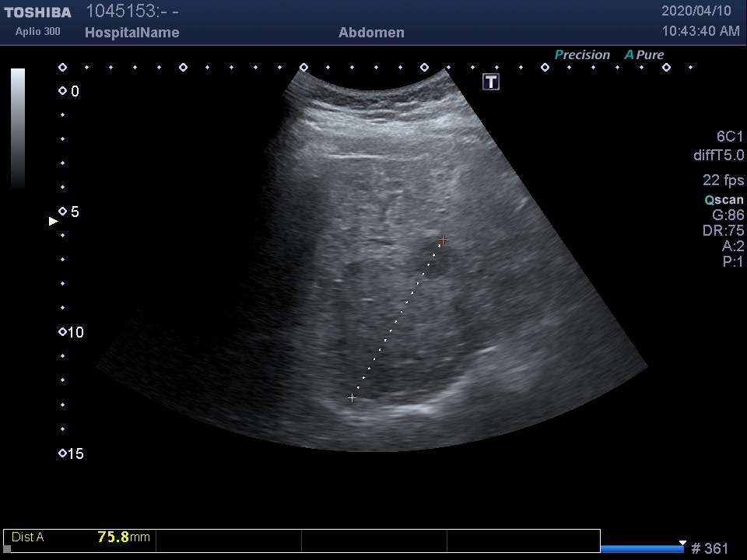This screenshot has width=747, height=560.
Task: Click the A Pure label
Action: [644, 54]
